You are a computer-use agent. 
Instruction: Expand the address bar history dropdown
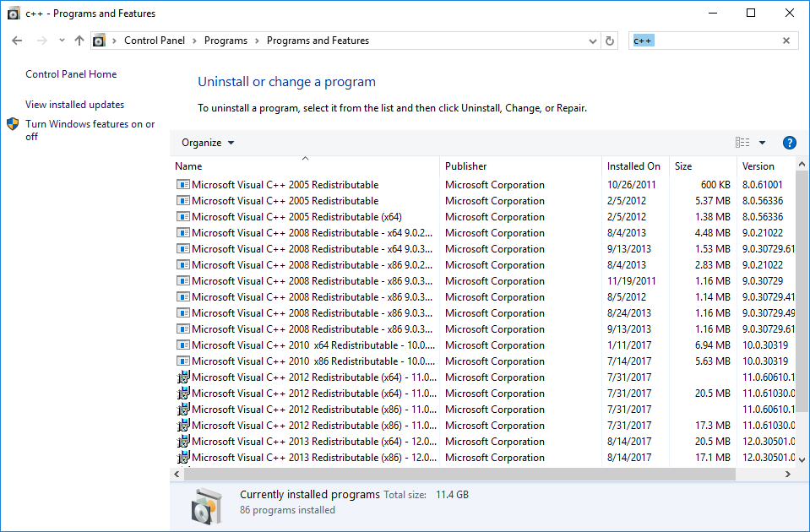pos(592,41)
